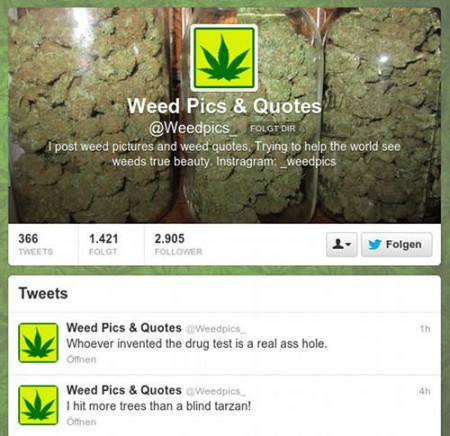This screenshot has height=436, width=450.
Task: Click the Tweets section heading
Action: [x=43, y=293]
